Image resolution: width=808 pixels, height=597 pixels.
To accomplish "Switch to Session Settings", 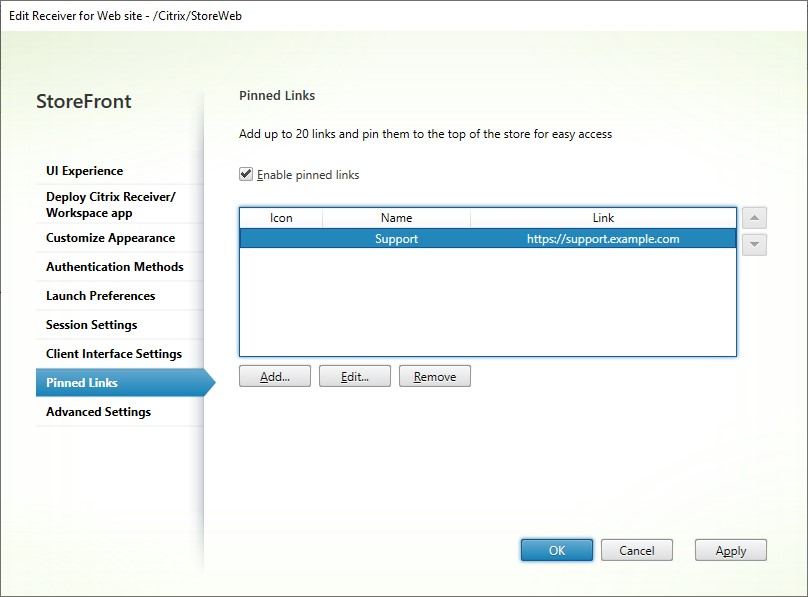I will (120, 325).
